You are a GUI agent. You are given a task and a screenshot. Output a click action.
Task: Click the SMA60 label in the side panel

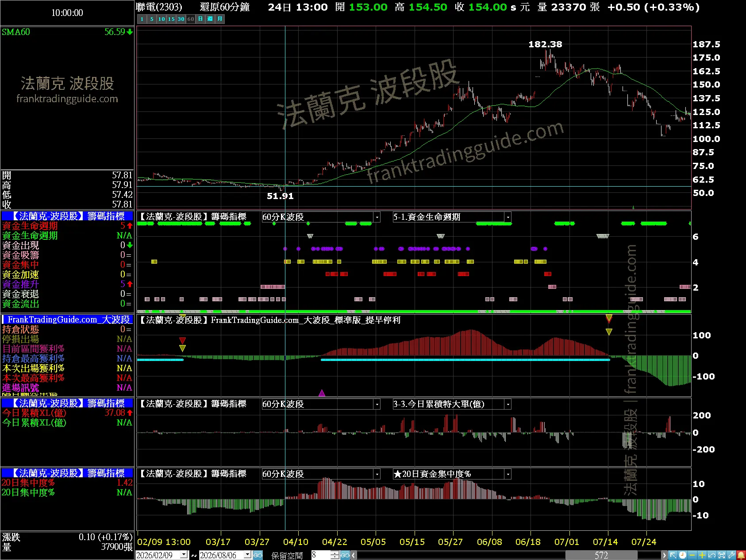16,32
